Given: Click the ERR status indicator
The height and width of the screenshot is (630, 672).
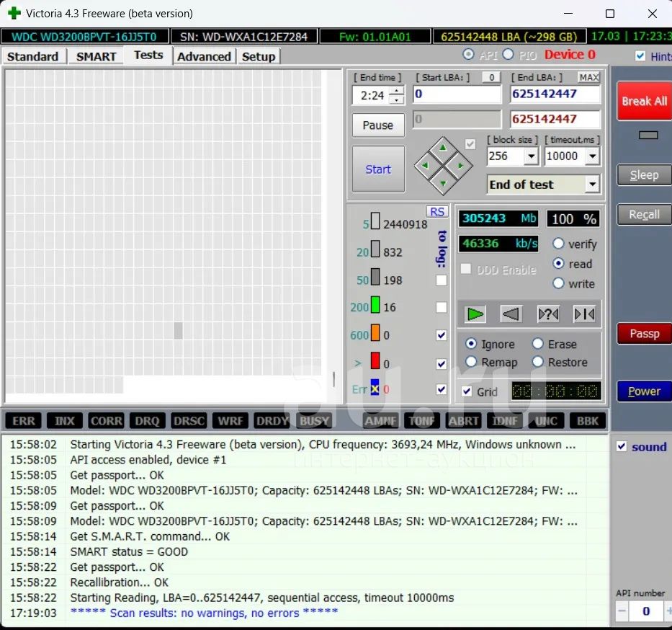Looking at the screenshot, I should [24, 421].
